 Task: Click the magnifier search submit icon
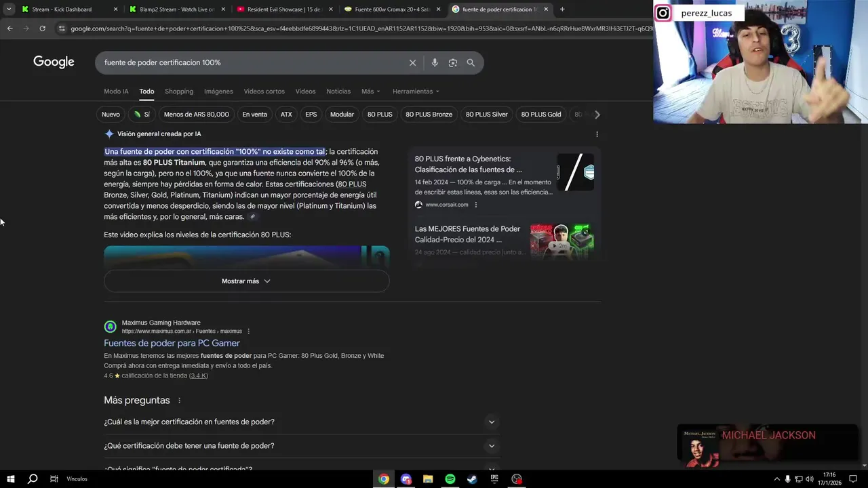[471, 62]
